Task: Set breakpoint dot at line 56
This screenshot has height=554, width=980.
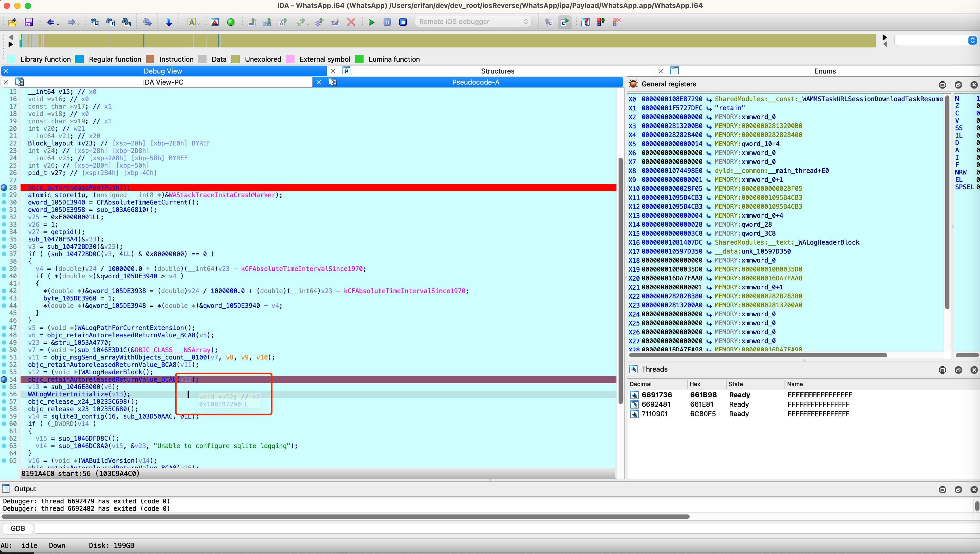Action: (4, 394)
